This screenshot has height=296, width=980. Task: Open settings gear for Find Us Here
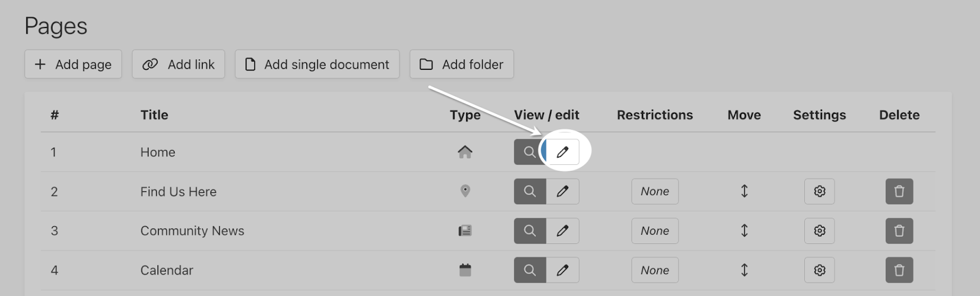coord(820,191)
